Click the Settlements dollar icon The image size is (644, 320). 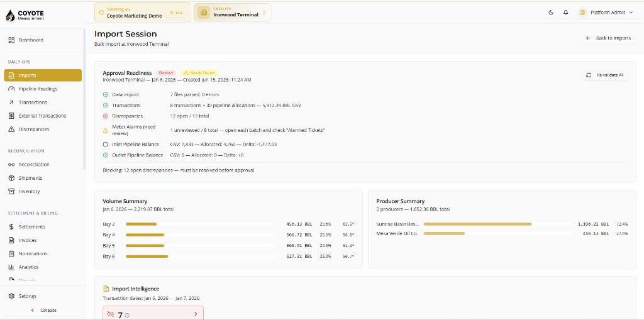point(11,227)
